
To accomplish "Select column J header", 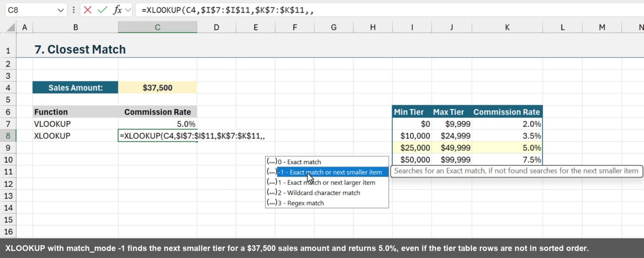I will 451,27.
